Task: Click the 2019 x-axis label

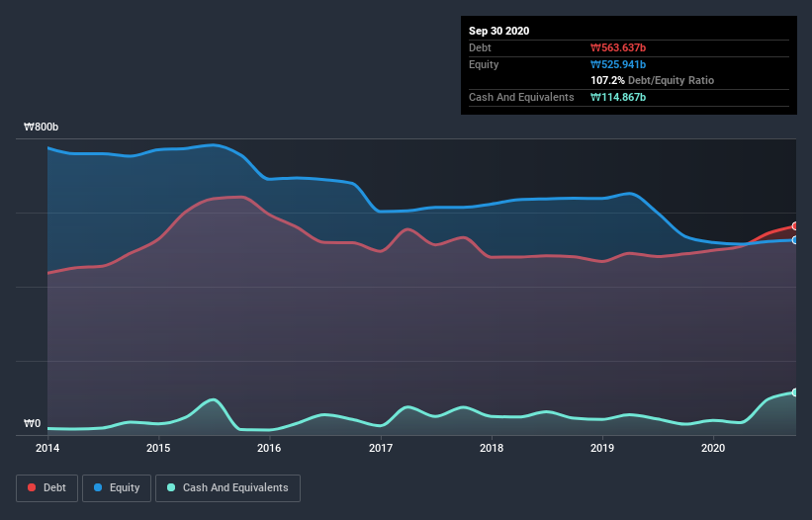Action: click(x=602, y=448)
